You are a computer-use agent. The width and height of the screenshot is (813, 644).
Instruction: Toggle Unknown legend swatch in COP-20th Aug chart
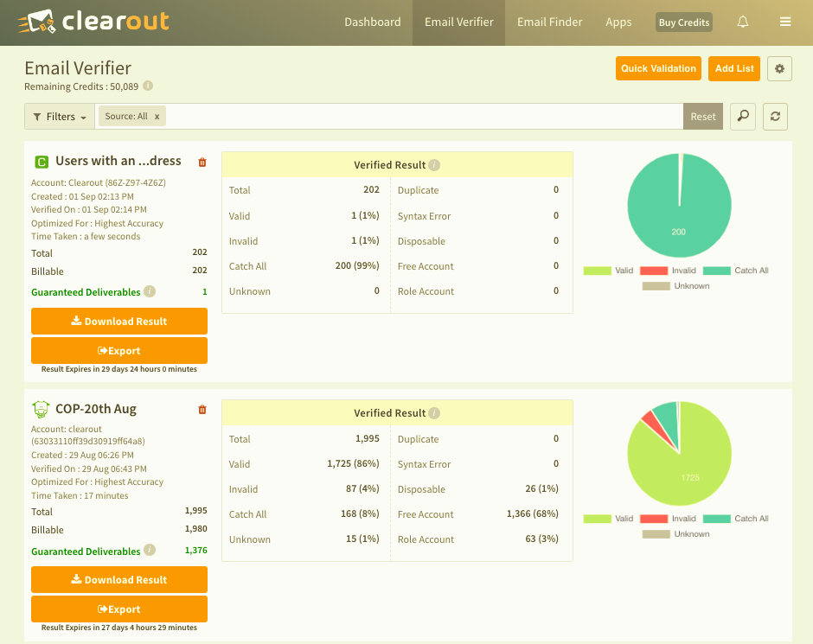[x=656, y=534]
